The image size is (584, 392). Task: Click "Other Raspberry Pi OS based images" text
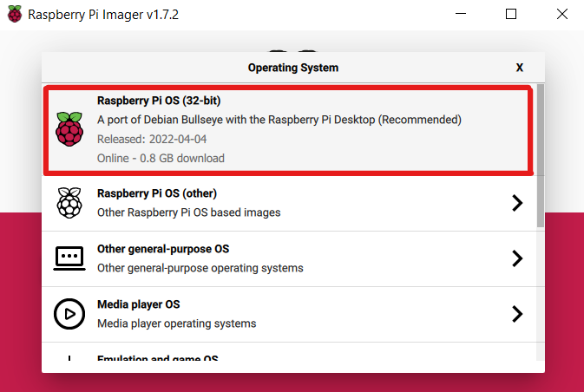click(189, 212)
